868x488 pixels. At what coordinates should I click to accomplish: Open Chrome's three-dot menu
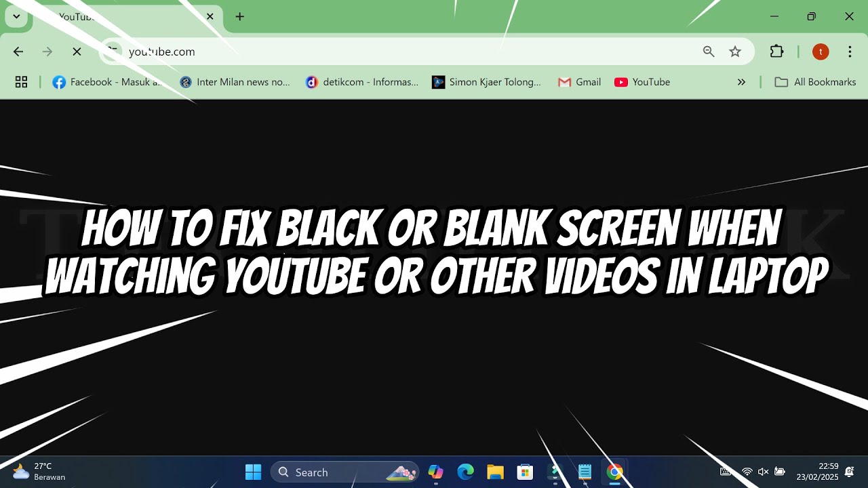[850, 52]
